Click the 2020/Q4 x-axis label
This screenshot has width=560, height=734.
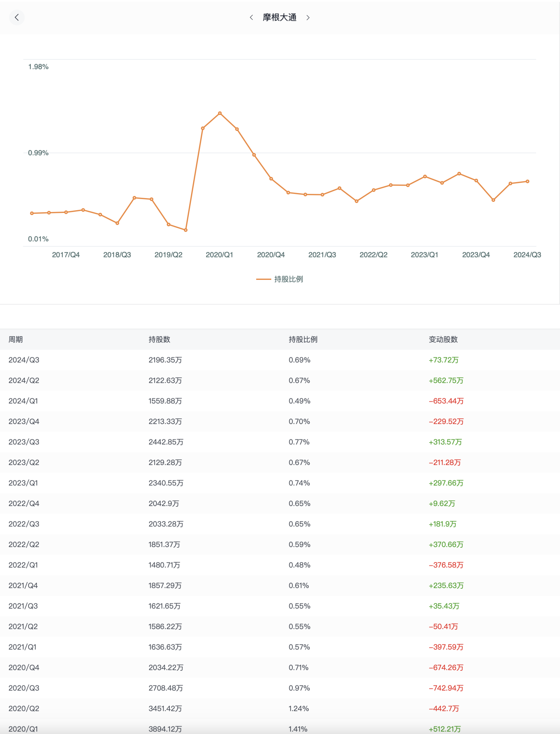(x=271, y=255)
